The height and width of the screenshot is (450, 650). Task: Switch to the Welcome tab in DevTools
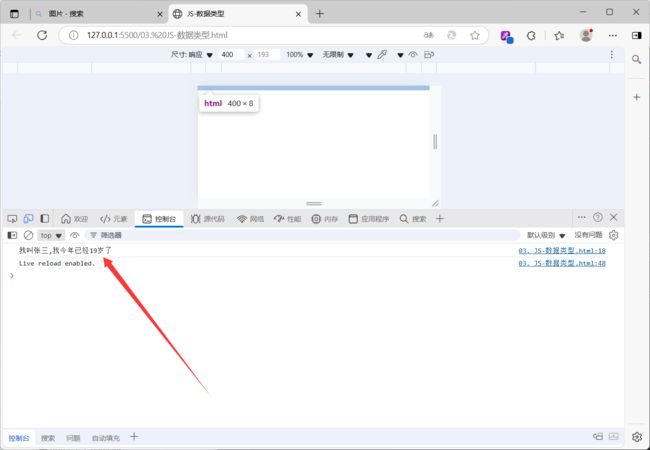pos(75,219)
